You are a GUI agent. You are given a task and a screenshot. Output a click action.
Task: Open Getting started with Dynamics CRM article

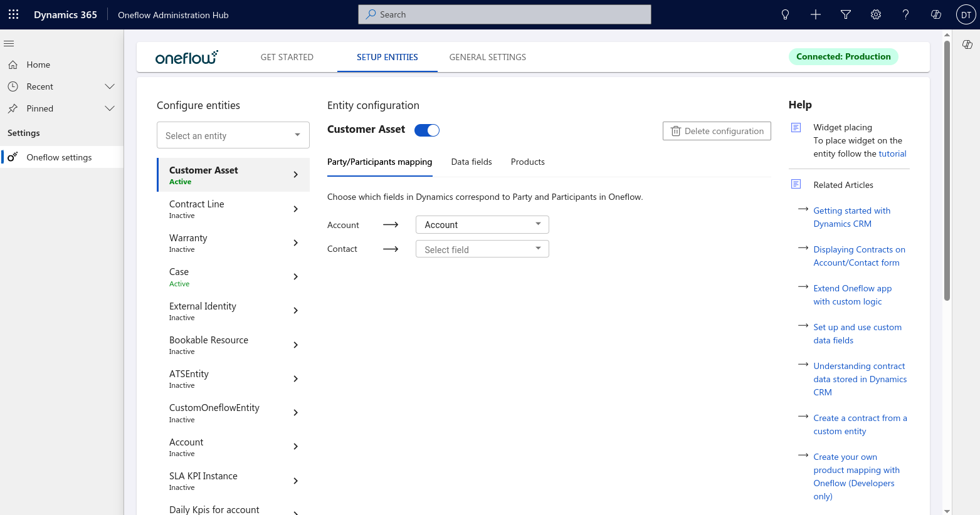[x=852, y=217]
